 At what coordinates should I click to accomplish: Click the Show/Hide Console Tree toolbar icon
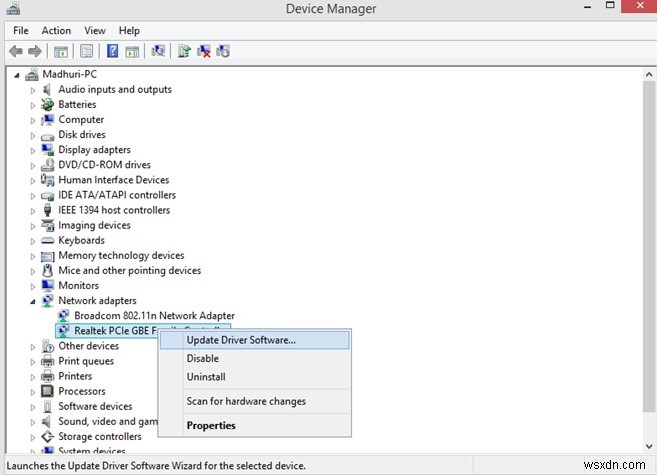click(x=61, y=52)
